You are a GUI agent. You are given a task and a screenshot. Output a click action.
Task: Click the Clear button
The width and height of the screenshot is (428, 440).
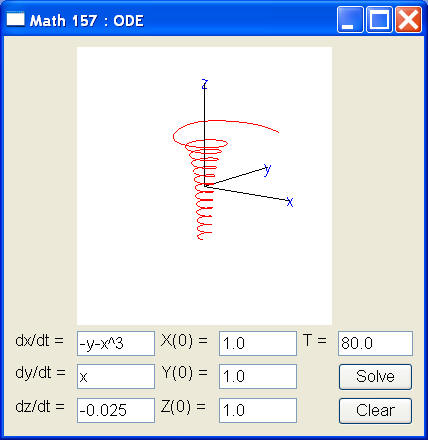click(375, 411)
